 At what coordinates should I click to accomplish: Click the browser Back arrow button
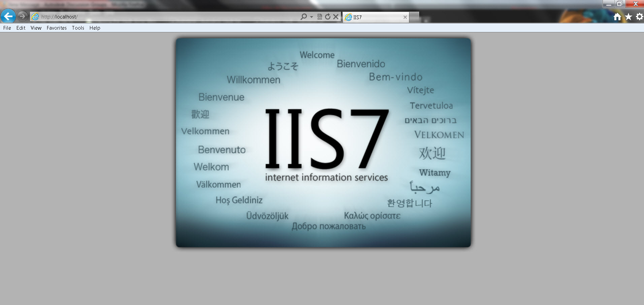click(x=8, y=16)
